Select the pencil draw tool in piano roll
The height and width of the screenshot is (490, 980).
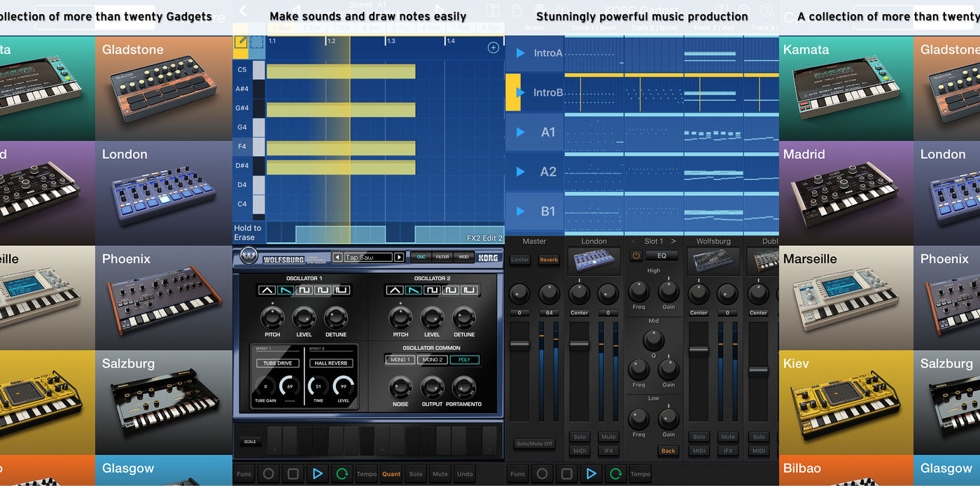tap(241, 42)
